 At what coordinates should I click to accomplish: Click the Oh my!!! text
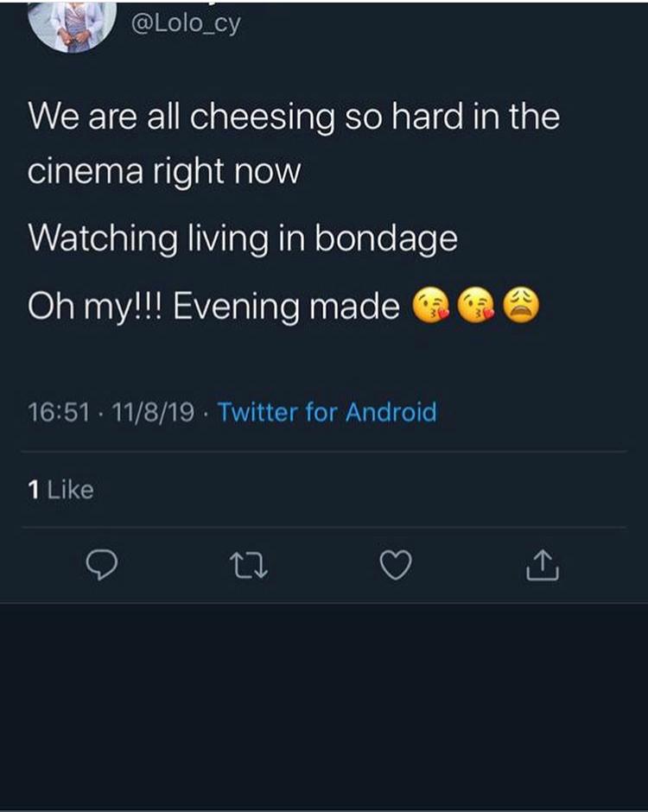[95, 308]
